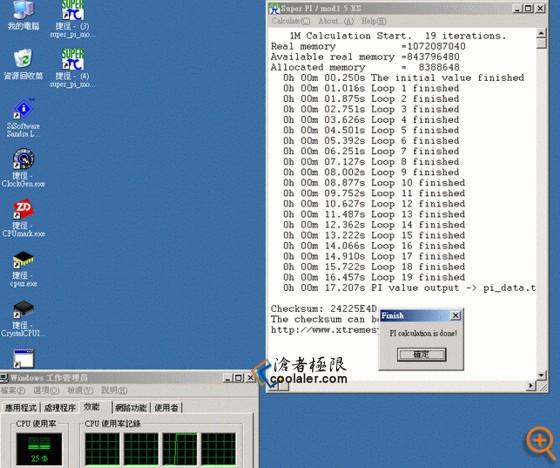Click the Super PI title bar icon
The width and height of the screenshot is (560, 468).
274,8
